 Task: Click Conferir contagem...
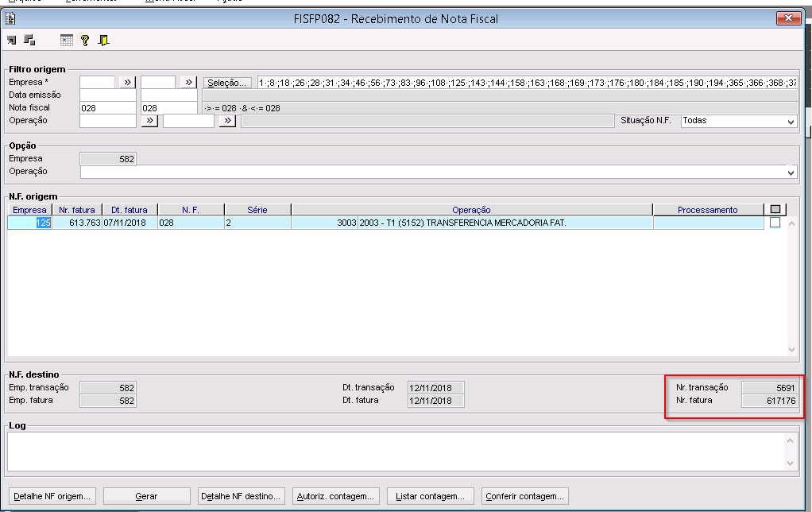525,496
